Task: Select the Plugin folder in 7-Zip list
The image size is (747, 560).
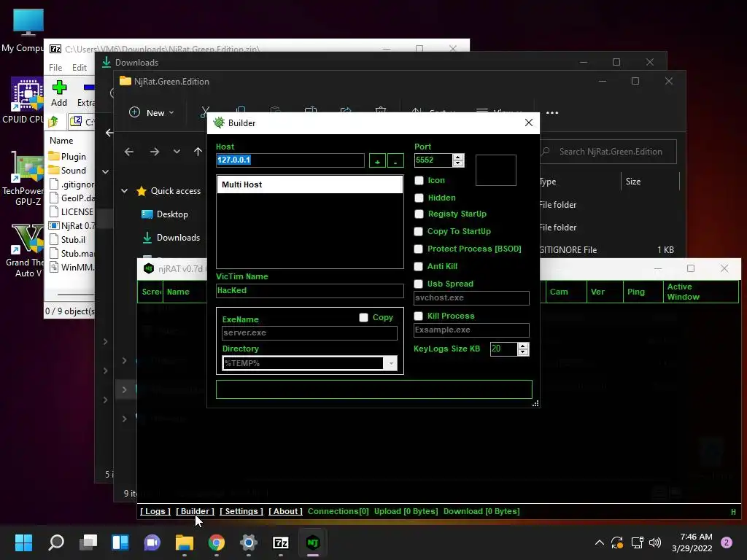Action: 67,157
